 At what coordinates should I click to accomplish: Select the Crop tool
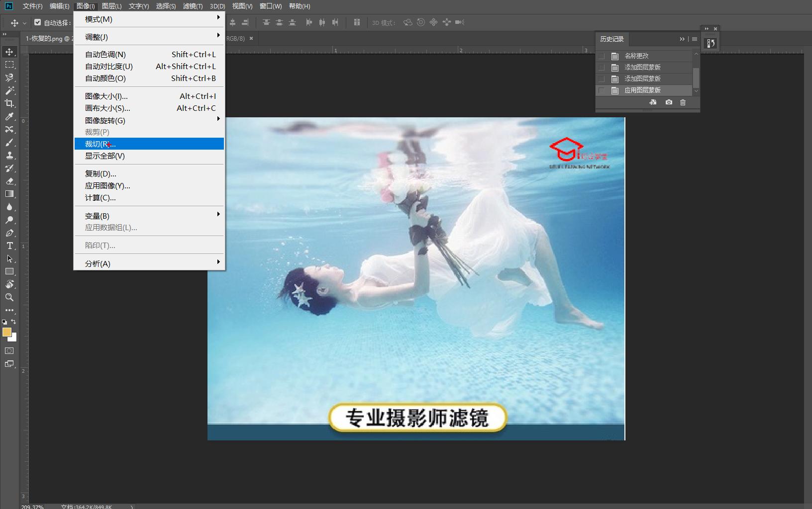coord(9,104)
